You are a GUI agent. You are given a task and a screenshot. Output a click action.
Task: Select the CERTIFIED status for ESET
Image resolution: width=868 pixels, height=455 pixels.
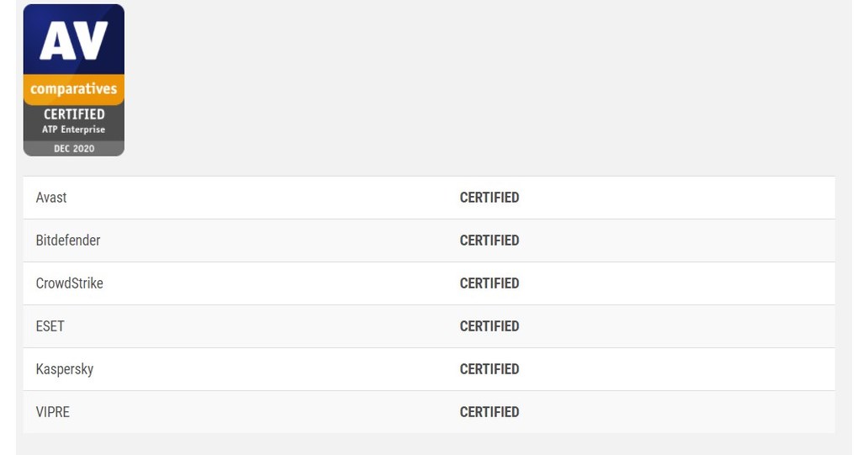pyautogui.click(x=490, y=326)
